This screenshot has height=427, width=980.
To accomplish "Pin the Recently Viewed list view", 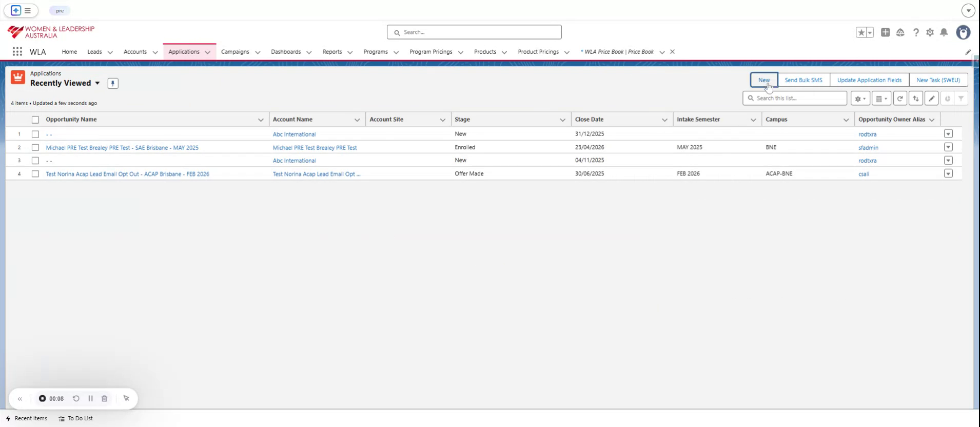I will point(113,83).
